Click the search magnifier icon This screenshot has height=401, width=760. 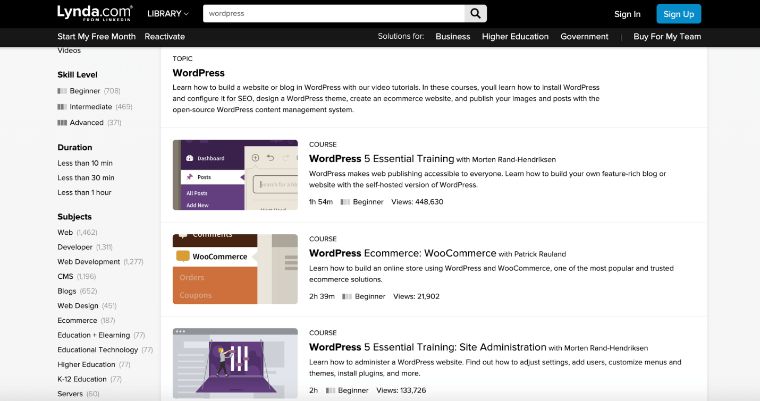pos(476,14)
